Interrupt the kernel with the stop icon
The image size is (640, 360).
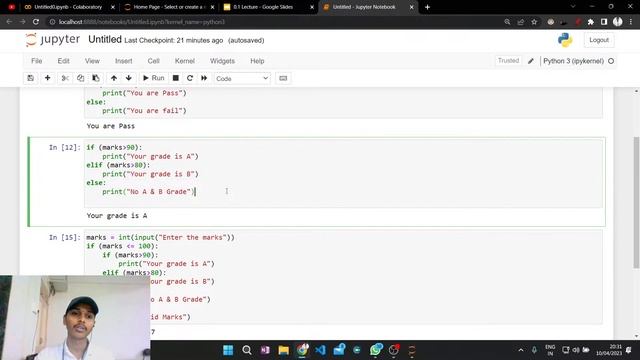176,78
